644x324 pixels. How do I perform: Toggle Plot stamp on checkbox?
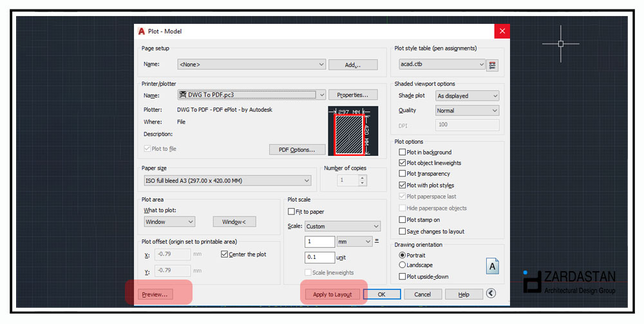tap(402, 220)
